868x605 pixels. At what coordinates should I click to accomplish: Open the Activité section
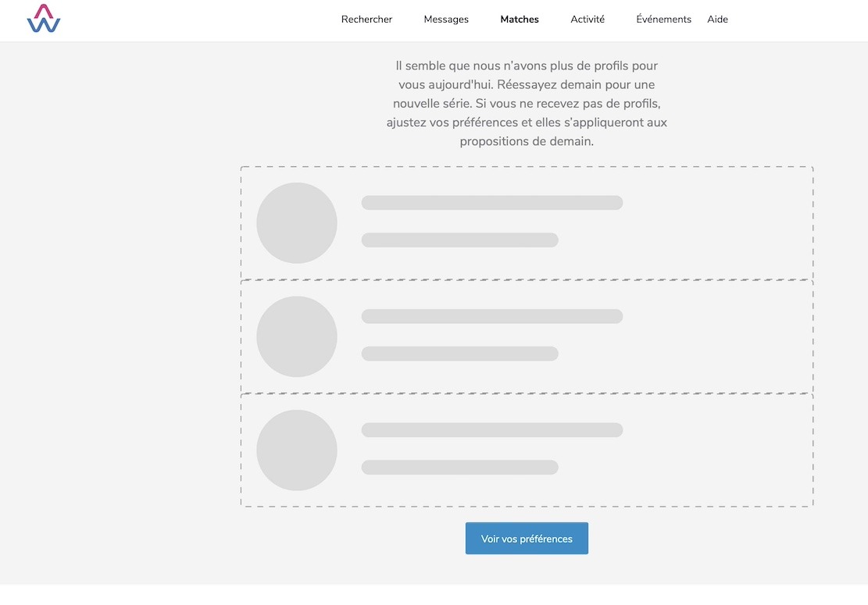click(588, 20)
